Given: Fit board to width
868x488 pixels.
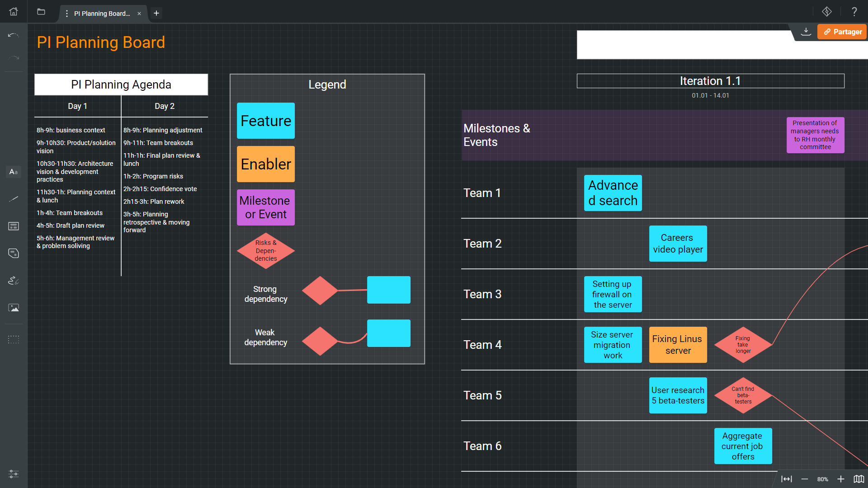Looking at the screenshot, I should click(x=786, y=479).
